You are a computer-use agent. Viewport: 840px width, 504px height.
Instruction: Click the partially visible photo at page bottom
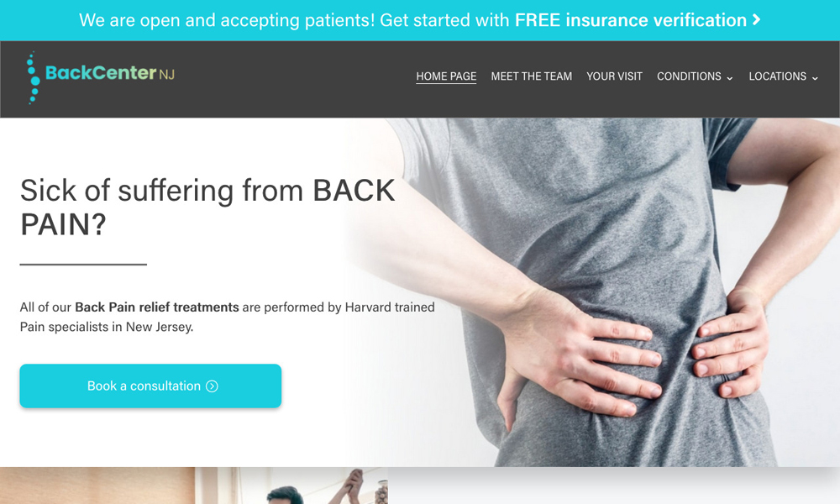[194, 486]
